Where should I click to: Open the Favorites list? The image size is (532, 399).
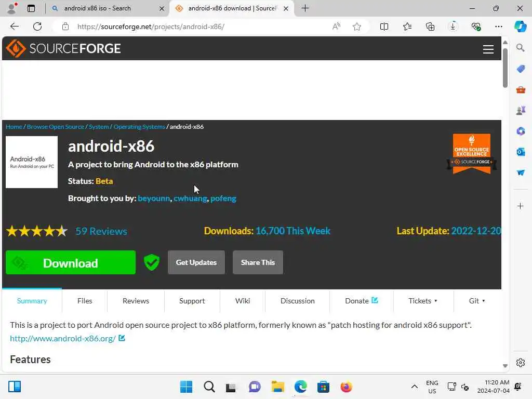coord(407,26)
